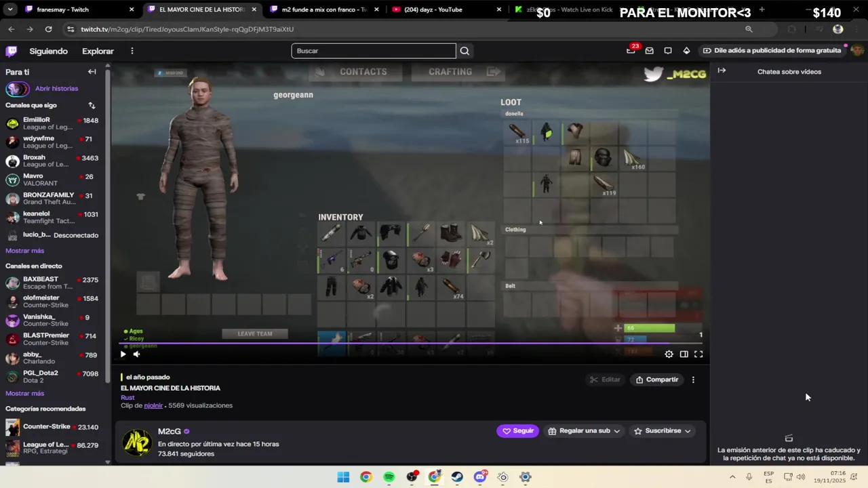
Task: Click the search magnifier button
Action: pos(465,51)
